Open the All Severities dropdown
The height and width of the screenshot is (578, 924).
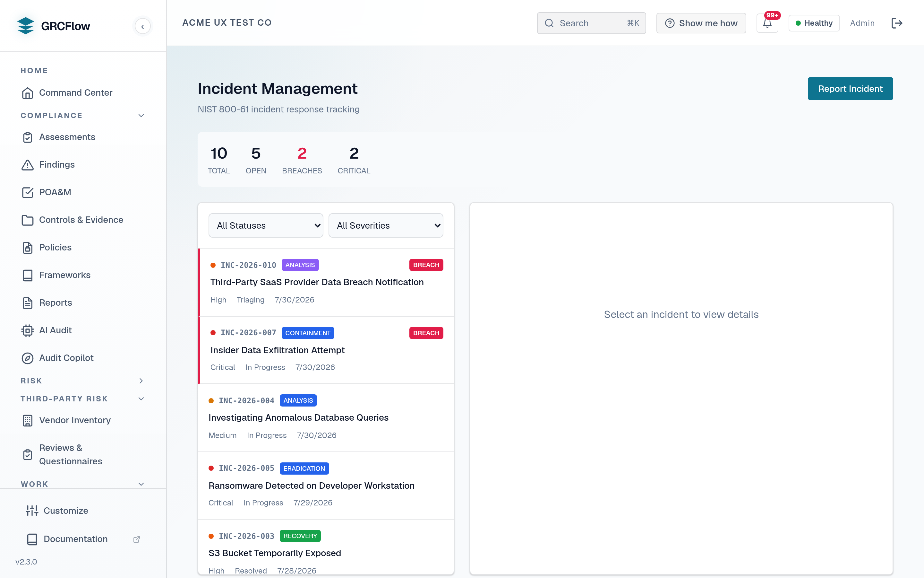pyautogui.click(x=386, y=225)
